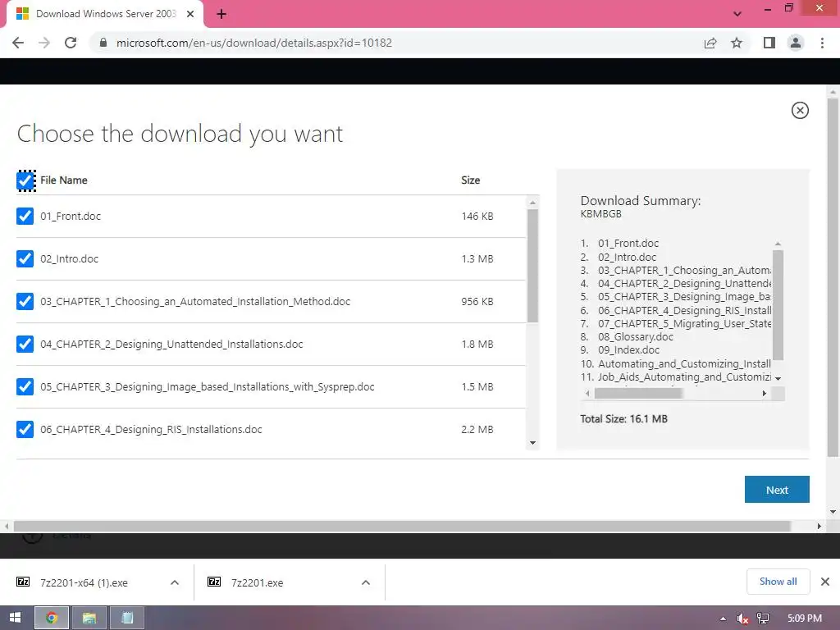Open the notepad-like taskbar app
The height and width of the screenshot is (630, 840).
pos(127,618)
